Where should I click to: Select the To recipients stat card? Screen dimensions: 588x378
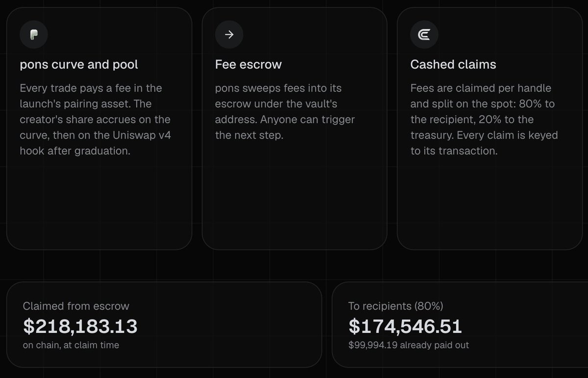click(460, 325)
